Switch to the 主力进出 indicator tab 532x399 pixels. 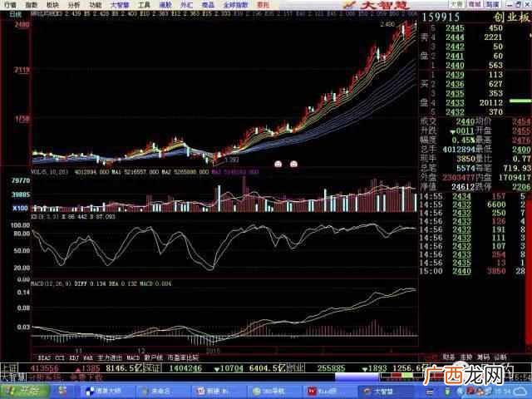pos(110,357)
